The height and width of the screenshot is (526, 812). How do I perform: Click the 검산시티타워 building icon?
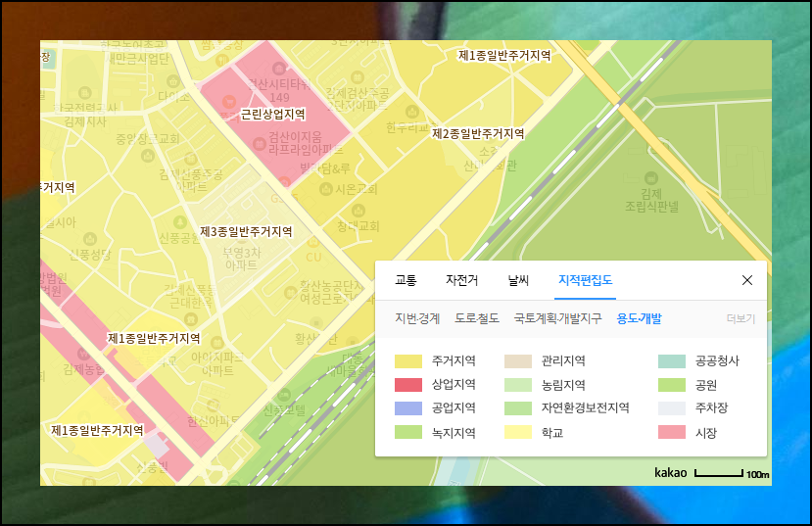tap(279, 69)
